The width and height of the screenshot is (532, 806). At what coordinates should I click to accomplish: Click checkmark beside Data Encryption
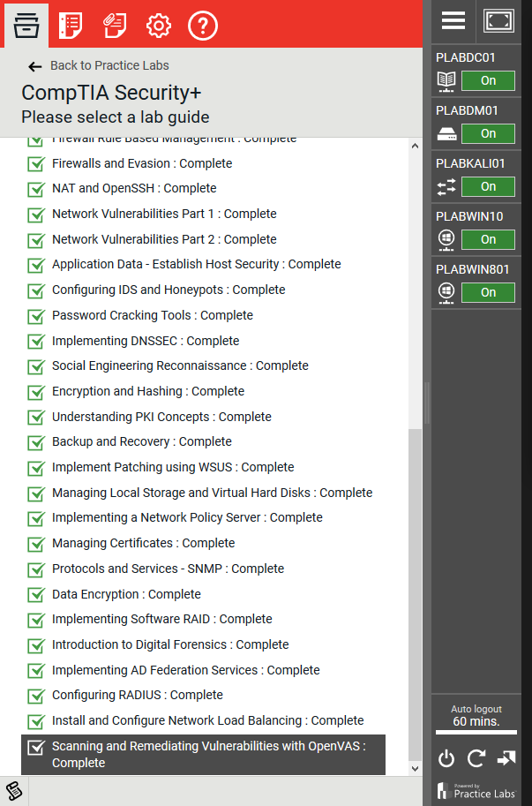click(x=36, y=595)
